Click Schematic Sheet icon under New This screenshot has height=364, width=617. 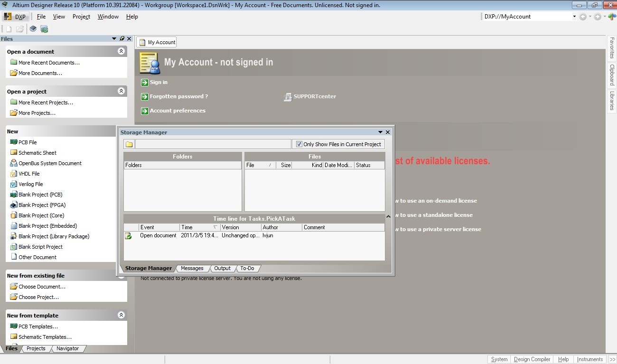tap(14, 152)
